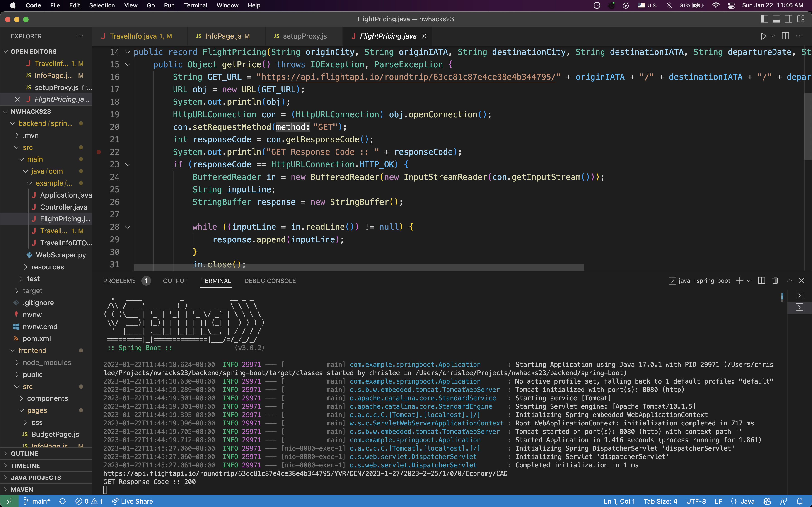Click the Split Editor Right icon
The image size is (812, 507).
(x=785, y=36)
